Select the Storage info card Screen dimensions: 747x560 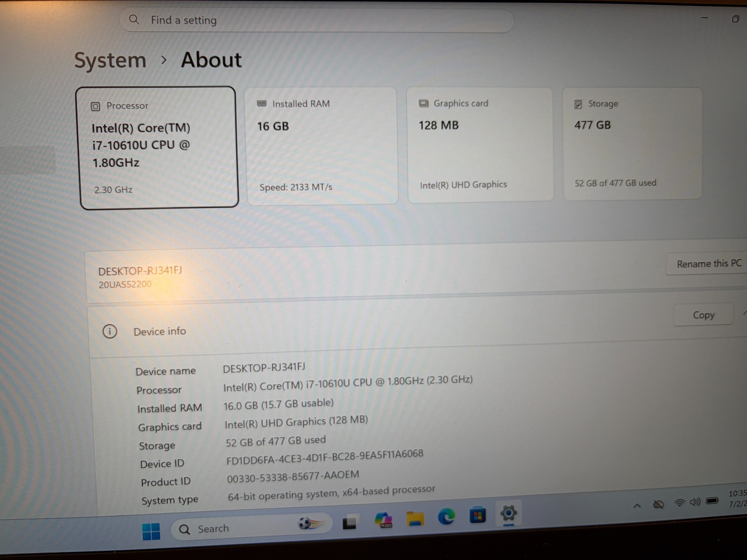[x=632, y=144]
